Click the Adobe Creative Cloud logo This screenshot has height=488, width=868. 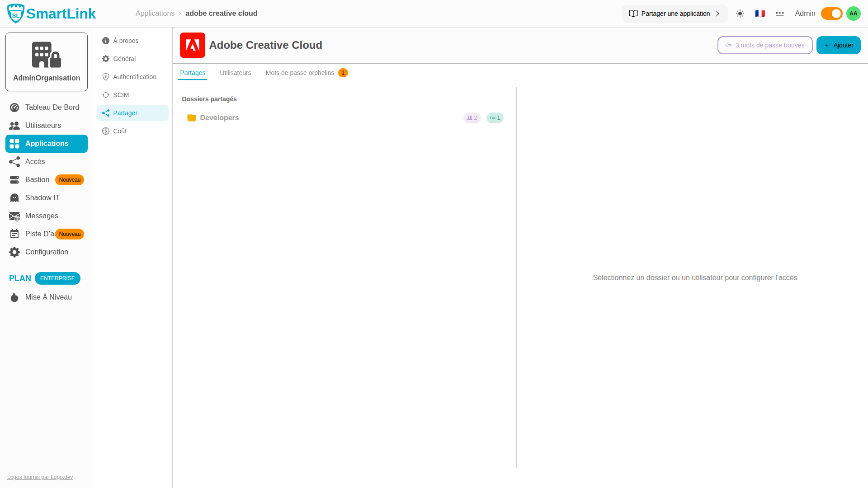pyautogui.click(x=193, y=45)
